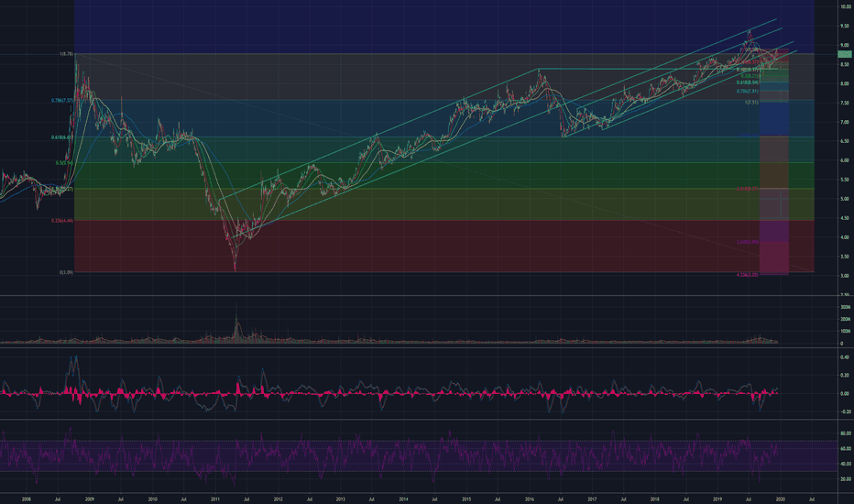854x504 pixels.
Task: Click the 2020 label on time axis
Action: pos(781,499)
